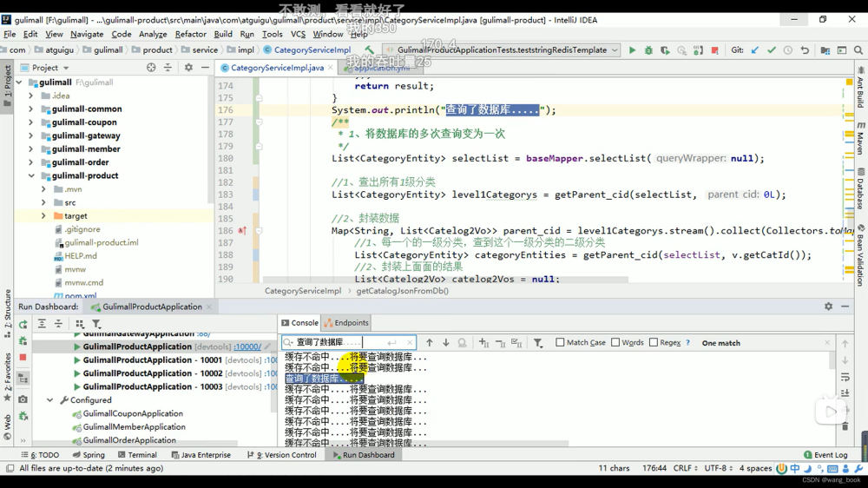This screenshot has height=488, width=868.
Task: Expand gulimall-common module
Action: pos(31,109)
